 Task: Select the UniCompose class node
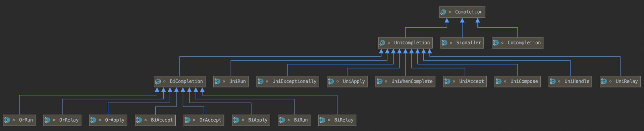[x=518, y=82]
